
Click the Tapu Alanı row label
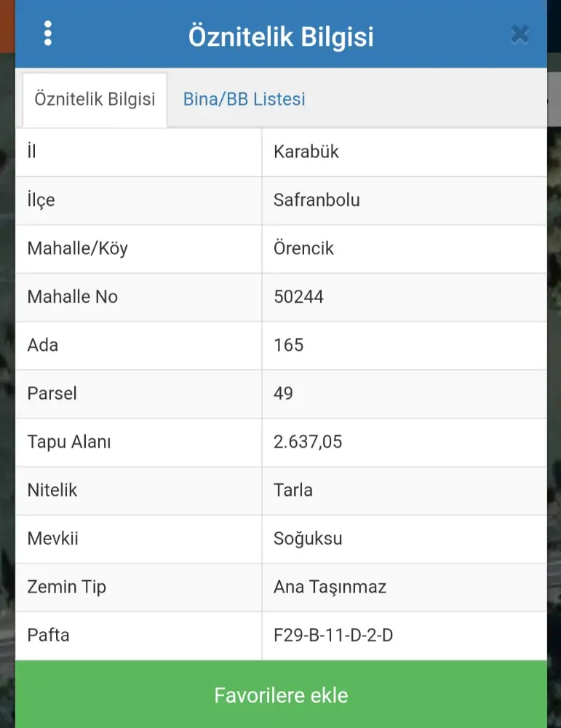(69, 442)
